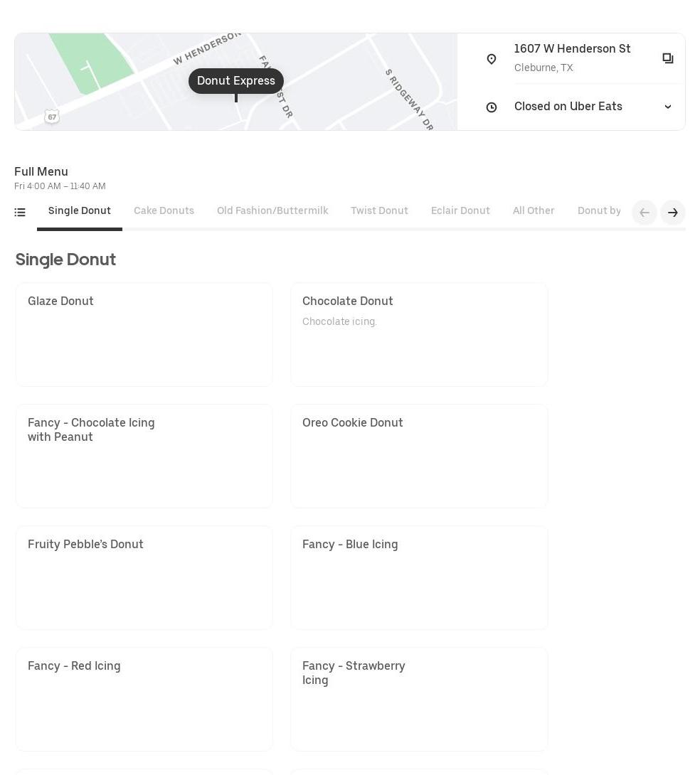Select the All Other tab
Viewport: 700px width, 775px height.
(534, 210)
